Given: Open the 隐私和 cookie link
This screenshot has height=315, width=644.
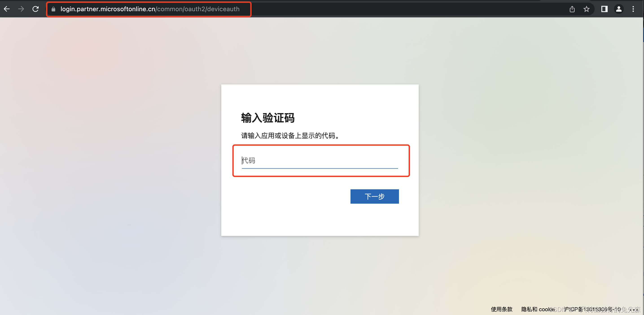Looking at the screenshot, I should [538, 309].
